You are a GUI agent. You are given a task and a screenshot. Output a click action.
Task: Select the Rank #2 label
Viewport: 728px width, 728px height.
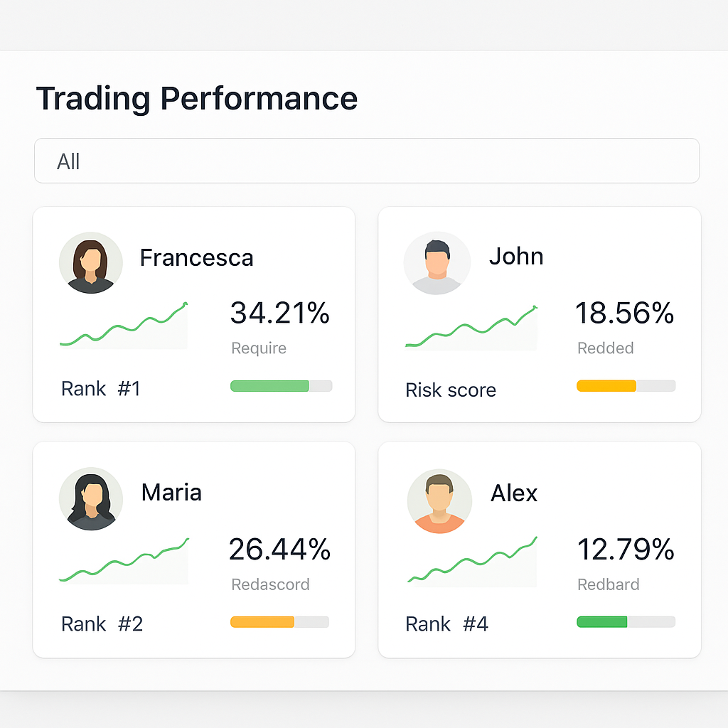[102, 624]
